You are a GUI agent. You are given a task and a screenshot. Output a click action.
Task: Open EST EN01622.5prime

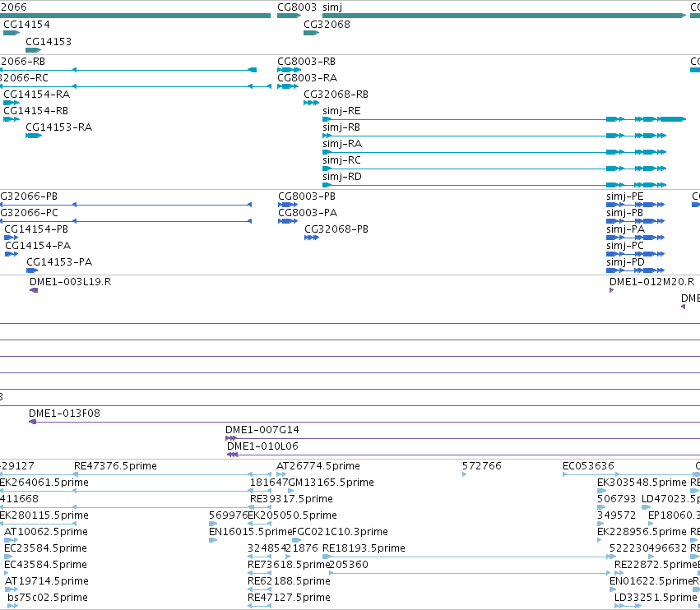(651, 581)
